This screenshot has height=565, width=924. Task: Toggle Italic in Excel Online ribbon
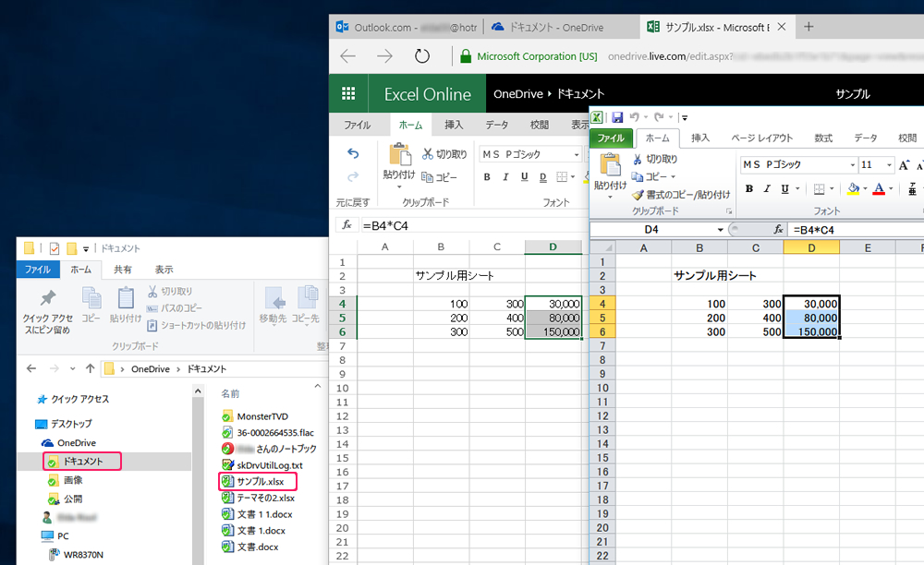505,176
